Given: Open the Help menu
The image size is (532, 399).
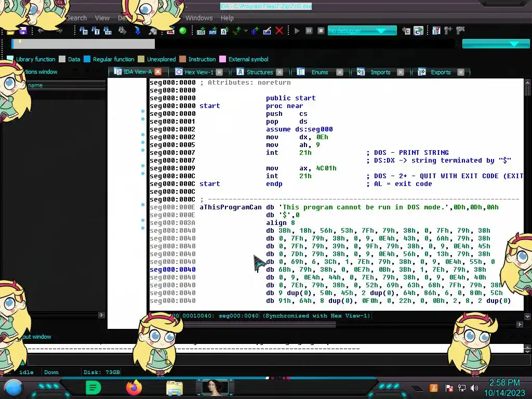Looking at the screenshot, I should tap(227, 18).
